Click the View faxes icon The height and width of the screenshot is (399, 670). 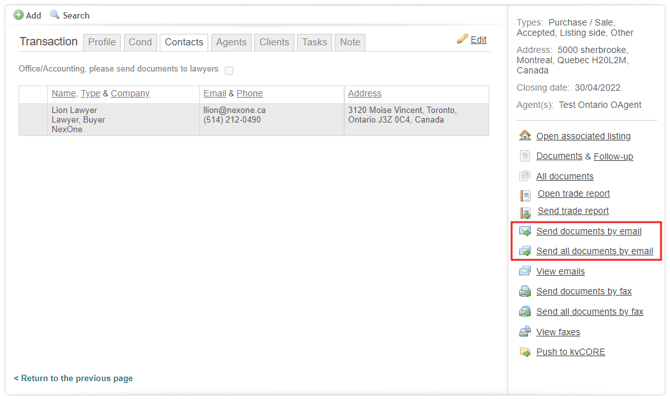pos(525,332)
